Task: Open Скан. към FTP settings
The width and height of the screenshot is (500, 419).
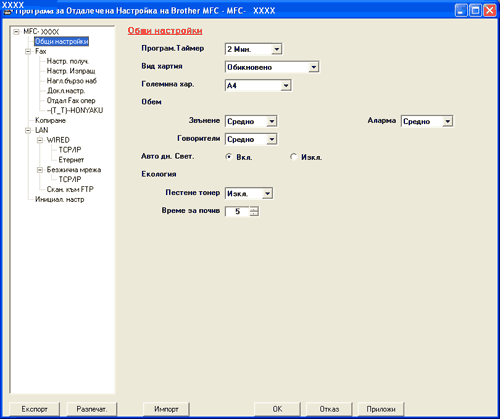Action: point(70,189)
